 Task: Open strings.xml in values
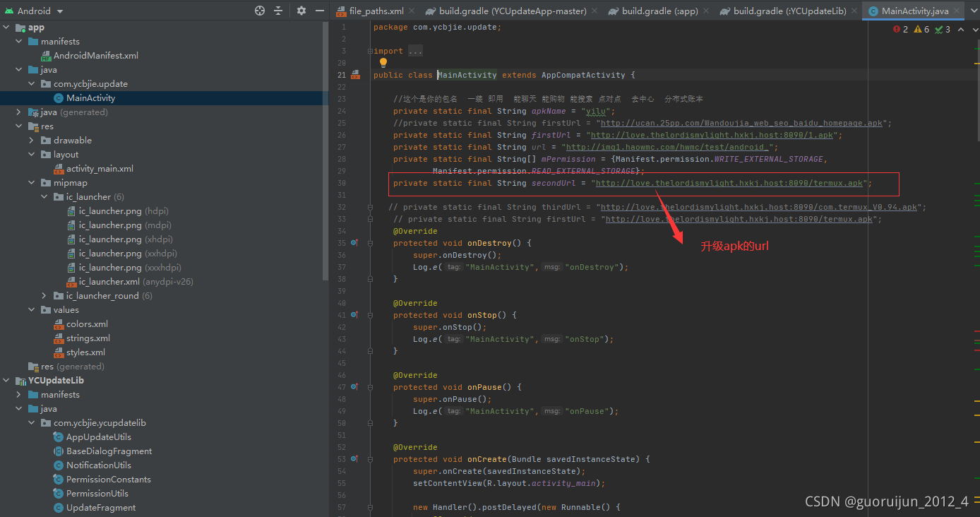(x=88, y=338)
